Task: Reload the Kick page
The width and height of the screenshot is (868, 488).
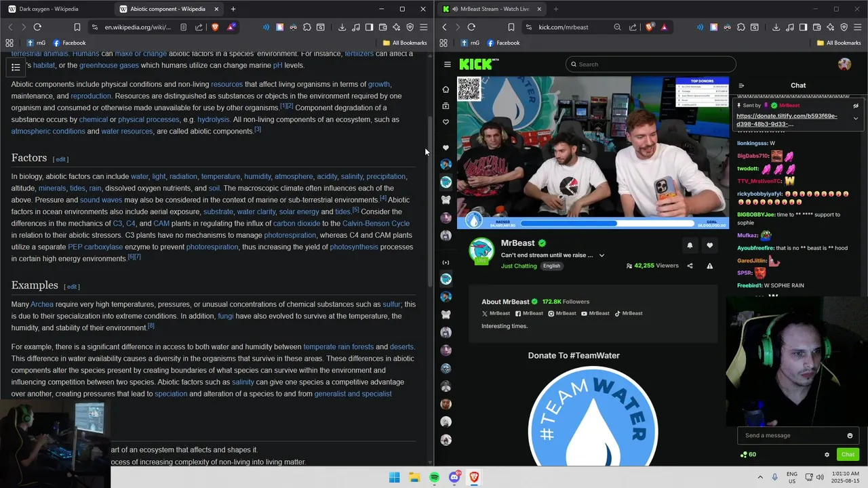Action: (x=471, y=27)
